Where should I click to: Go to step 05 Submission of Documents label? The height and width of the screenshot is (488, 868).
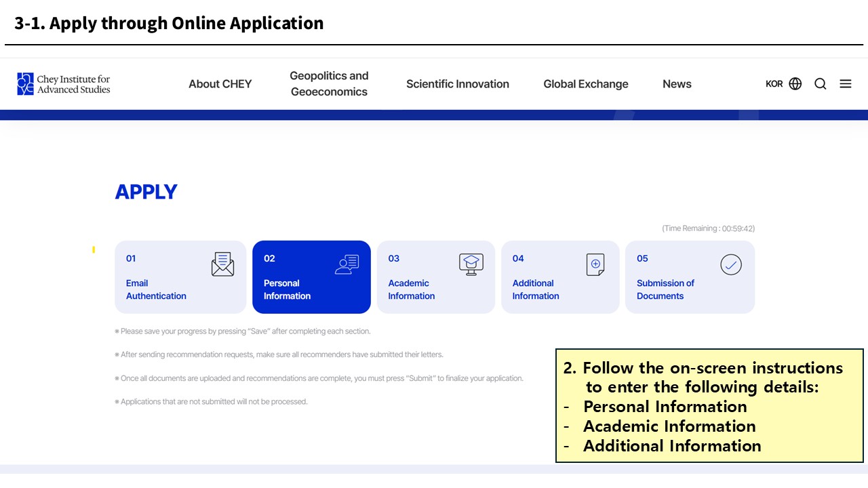click(665, 289)
